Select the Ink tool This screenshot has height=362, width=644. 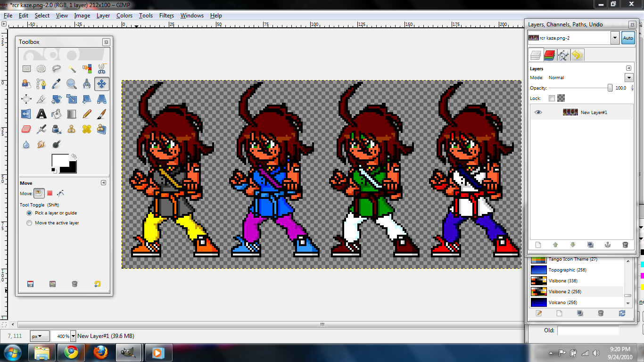pos(57,129)
